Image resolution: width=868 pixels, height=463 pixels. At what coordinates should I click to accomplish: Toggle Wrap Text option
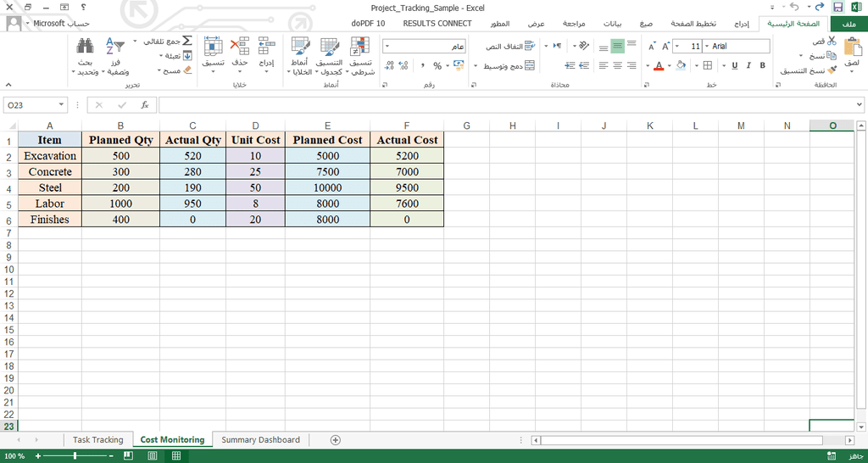[x=511, y=46]
